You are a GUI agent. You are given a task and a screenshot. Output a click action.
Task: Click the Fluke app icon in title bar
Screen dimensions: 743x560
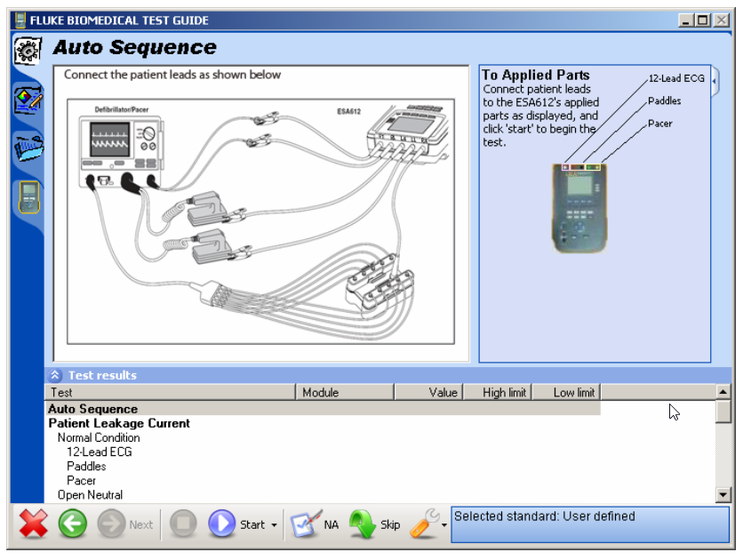[x=20, y=20]
